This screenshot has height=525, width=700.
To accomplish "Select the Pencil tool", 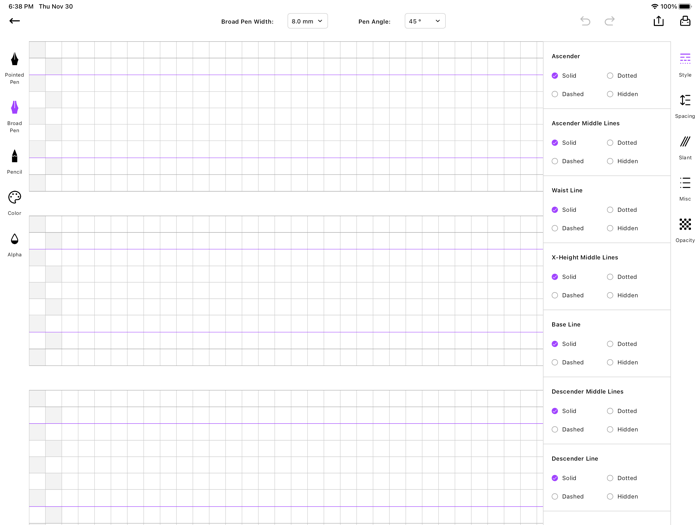I will (x=14, y=162).
